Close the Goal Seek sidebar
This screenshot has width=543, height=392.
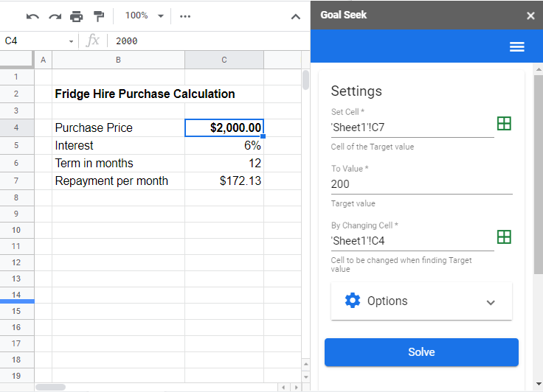(530, 15)
